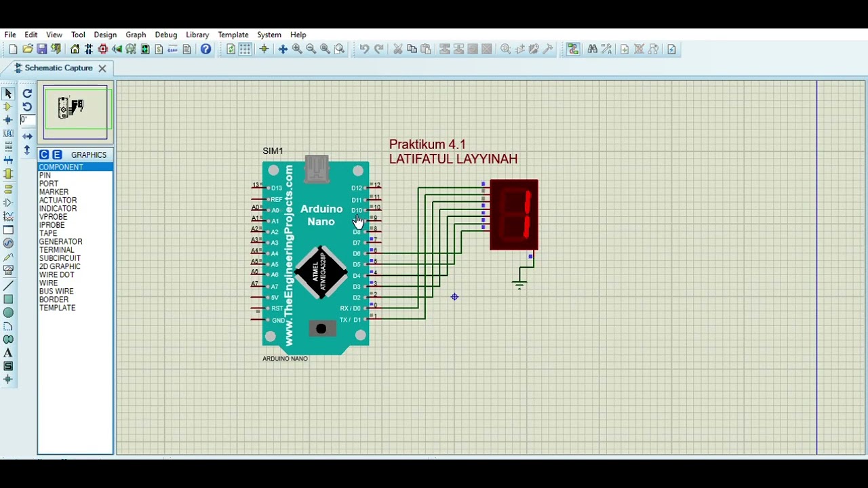Search and tag with the binoculars icon
Viewport: 868px width, 488px height.
pyautogui.click(x=593, y=49)
